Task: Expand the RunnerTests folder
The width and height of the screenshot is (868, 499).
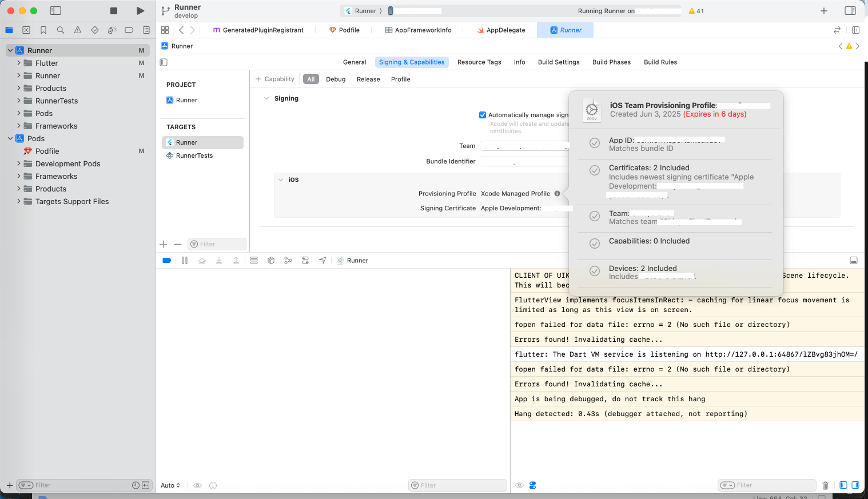Action: click(19, 101)
